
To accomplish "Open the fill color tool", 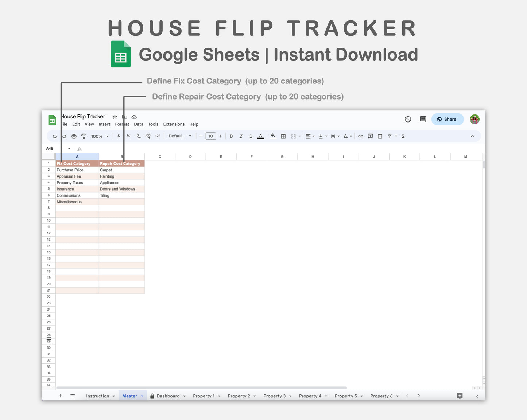I will pyautogui.click(x=273, y=136).
